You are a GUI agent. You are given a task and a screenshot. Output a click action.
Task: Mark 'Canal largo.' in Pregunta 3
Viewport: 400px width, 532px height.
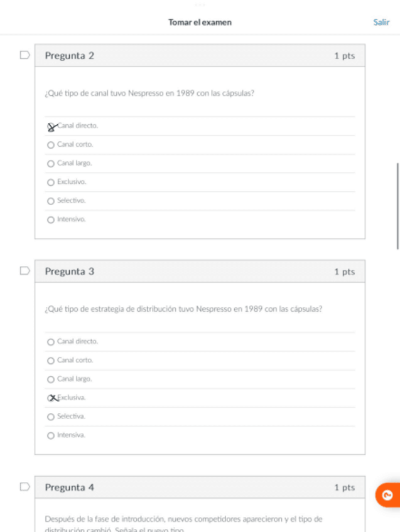pyautogui.click(x=51, y=380)
